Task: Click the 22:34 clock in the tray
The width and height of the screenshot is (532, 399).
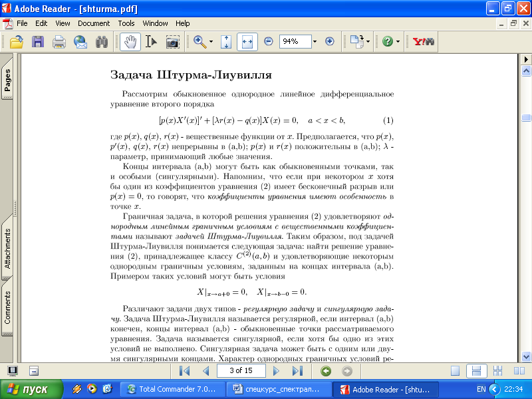Action: [513, 390]
